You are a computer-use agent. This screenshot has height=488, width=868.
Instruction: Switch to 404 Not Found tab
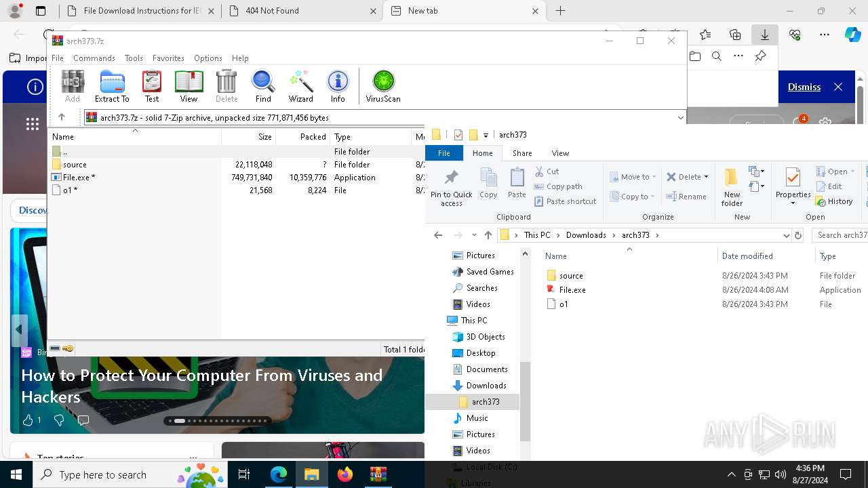[302, 11]
